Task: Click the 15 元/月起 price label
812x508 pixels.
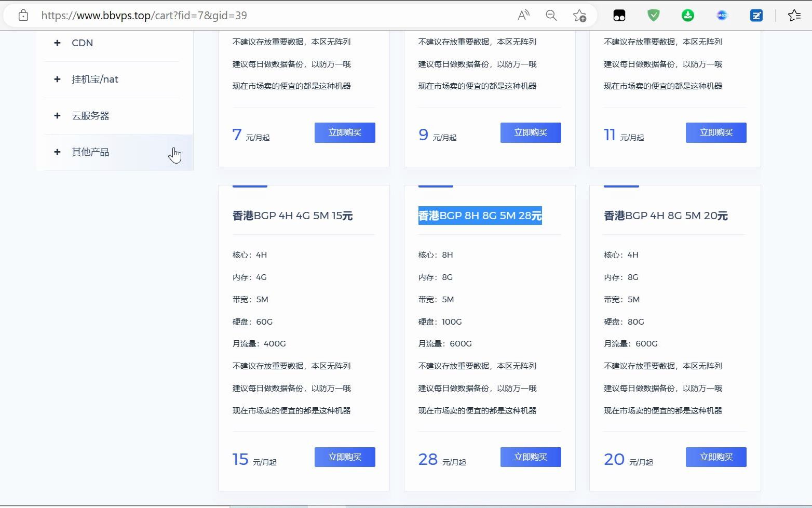Action: (254, 459)
